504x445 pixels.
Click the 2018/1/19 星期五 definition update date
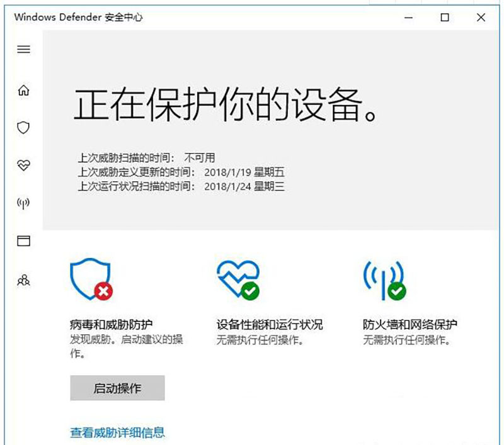tap(244, 172)
